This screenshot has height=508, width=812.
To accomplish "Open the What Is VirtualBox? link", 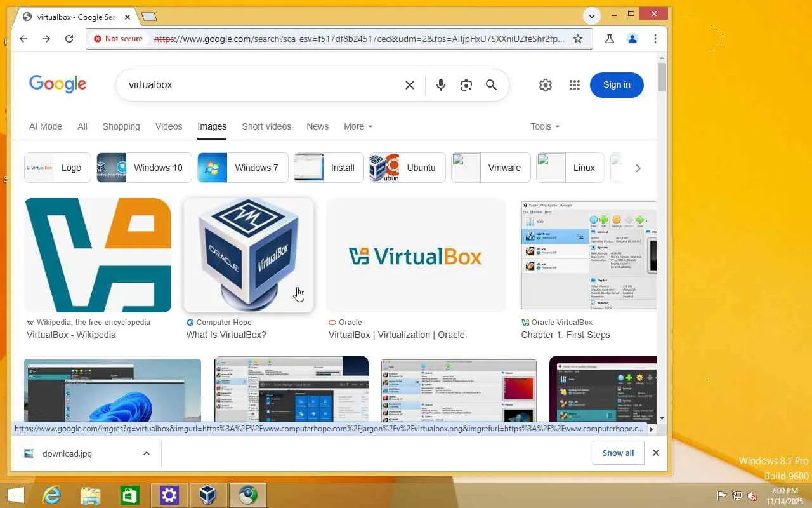I will (226, 335).
